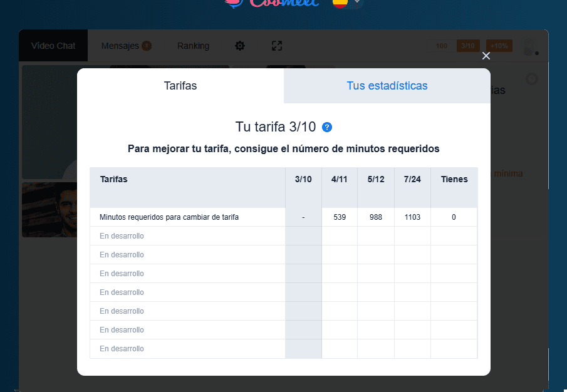The height and width of the screenshot is (392, 567).
Task: Click the first En desarrollo row
Action: coord(119,236)
